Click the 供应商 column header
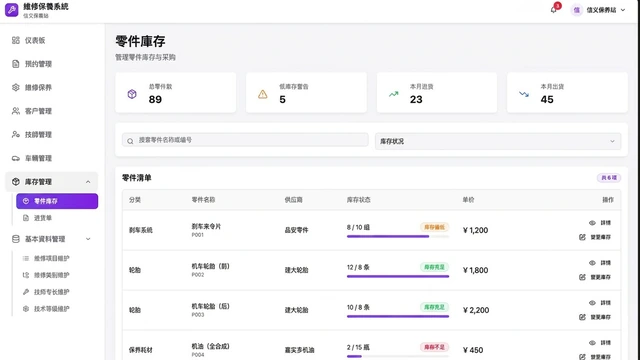Image resolution: width=640 pixels, height=360 pixels. tap(293, 200)
